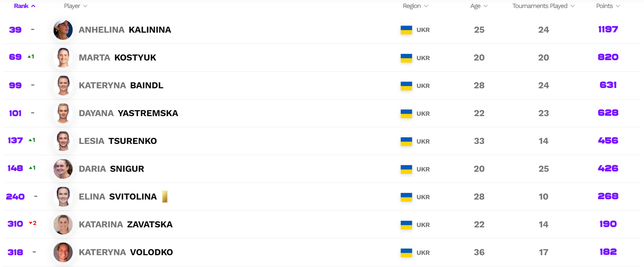This screenshot has height=267, width=644.
Task: Click the gold badge icon next to Svitolina
Action: (x=165, y=197)
